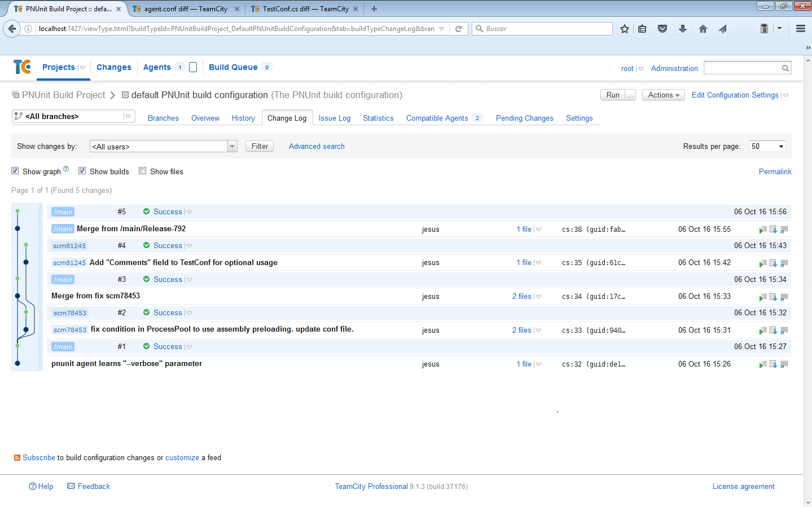Viewport: 812px width, 507px height.
Task: Uncheck the Show graph checkbox
Action: pyautogui.click(x=15, y=171)
